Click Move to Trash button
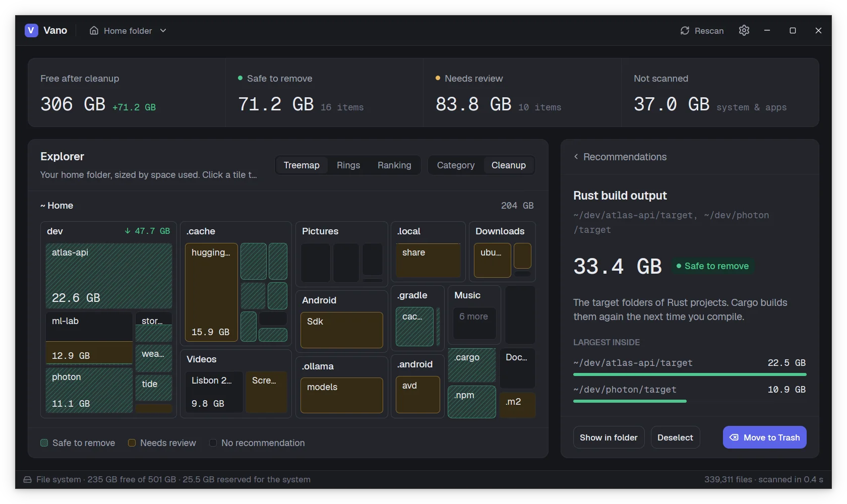 tap(765, 437)
